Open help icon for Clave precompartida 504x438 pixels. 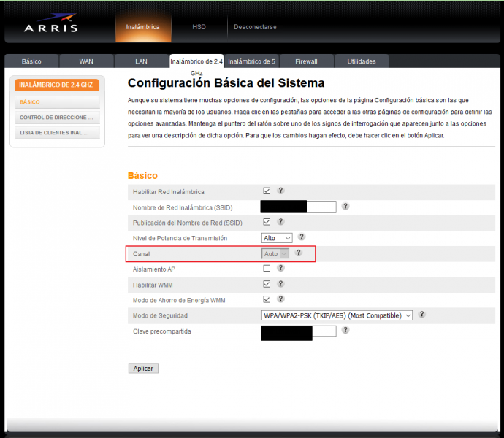[x=345, y=330]
